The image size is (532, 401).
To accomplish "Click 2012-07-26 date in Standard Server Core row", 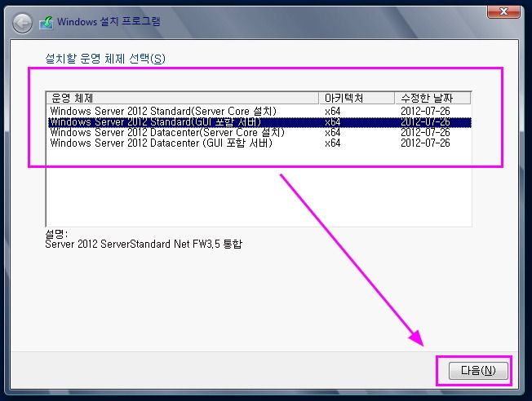I will coord(425,111).
